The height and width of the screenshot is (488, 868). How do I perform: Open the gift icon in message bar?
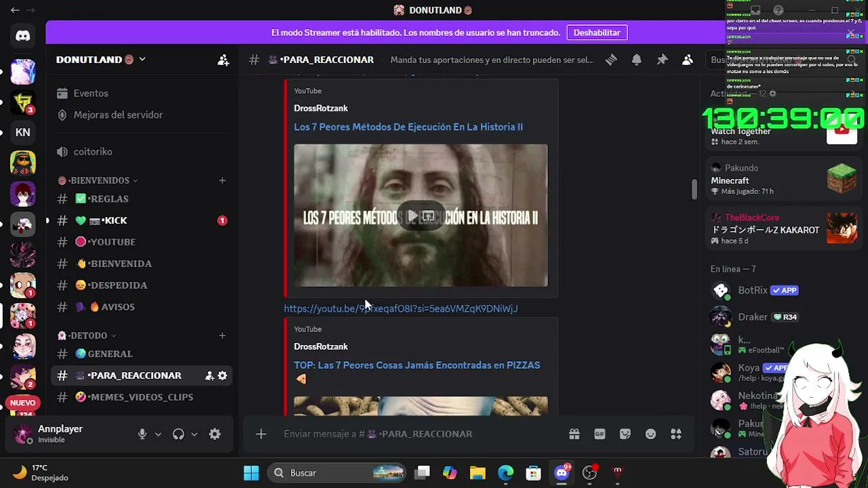coord(574,434)
